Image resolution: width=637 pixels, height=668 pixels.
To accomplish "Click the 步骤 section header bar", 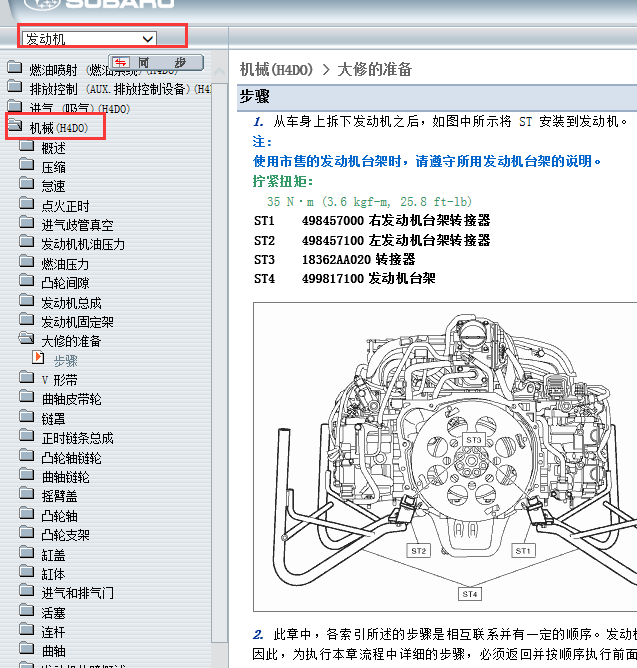I will [437, 97].
